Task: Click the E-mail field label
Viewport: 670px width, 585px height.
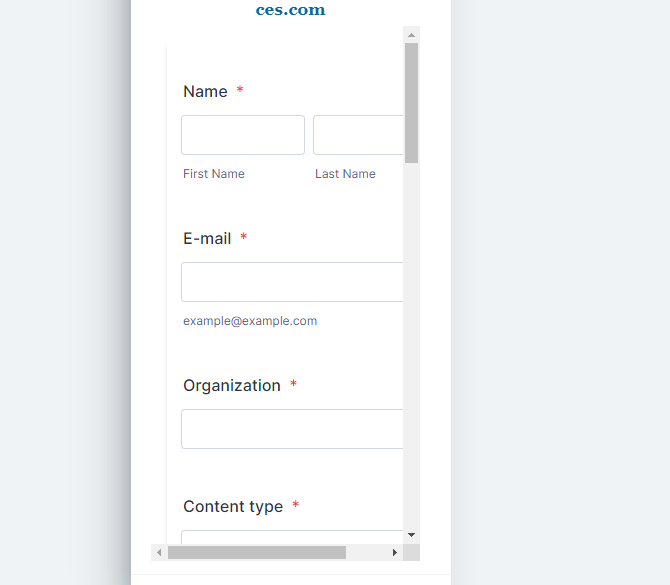Action: (207, 238)
